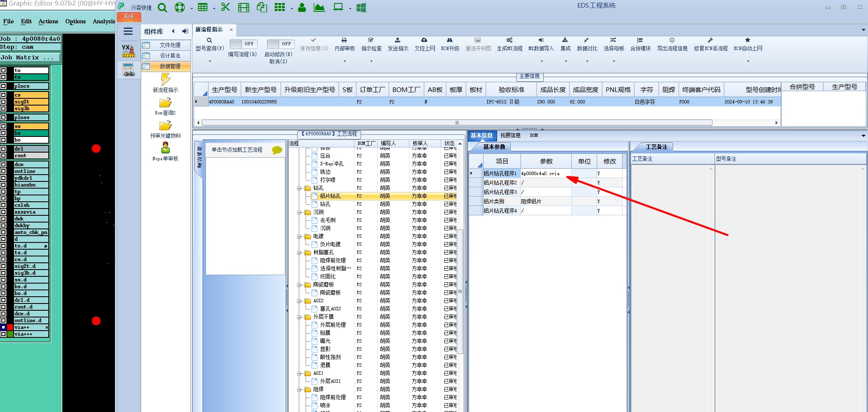
Task: Open dropdown arrow under ECN自动上网
Action: point(748,61)
